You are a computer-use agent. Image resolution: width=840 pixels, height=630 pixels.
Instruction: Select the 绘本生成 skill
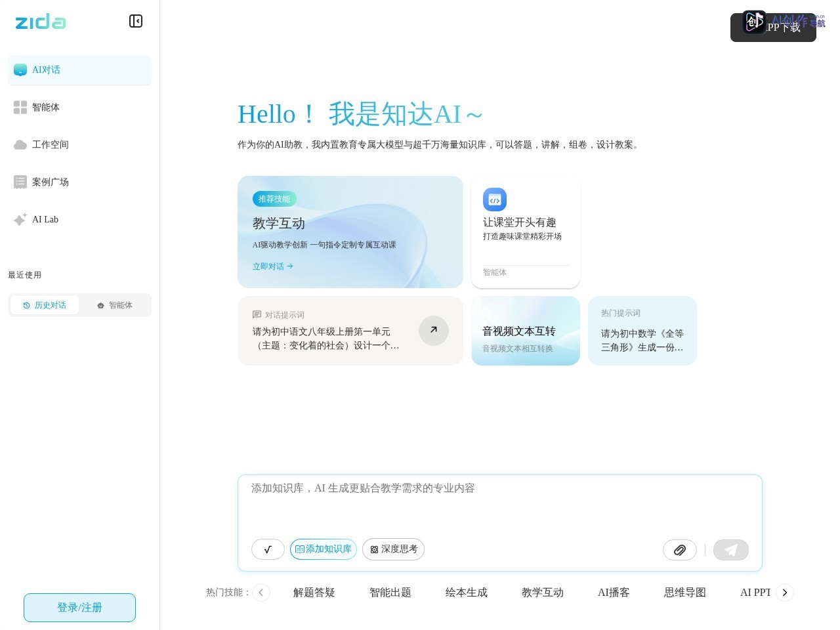pos(467,593)
